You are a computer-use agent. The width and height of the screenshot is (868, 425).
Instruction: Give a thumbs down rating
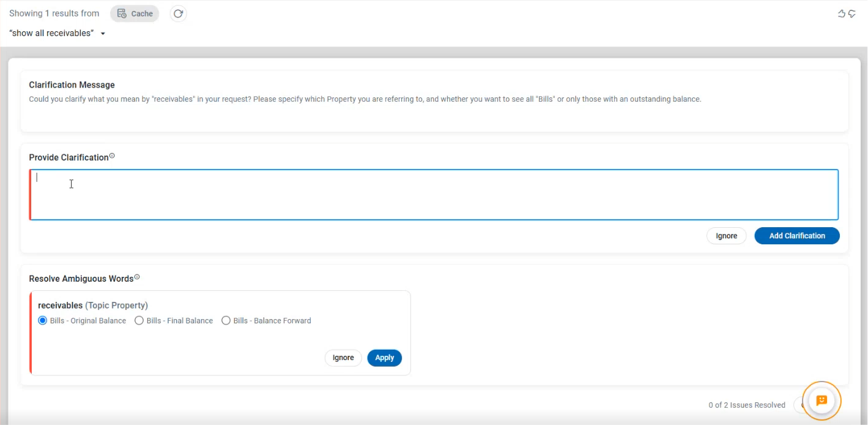(851, 13)
